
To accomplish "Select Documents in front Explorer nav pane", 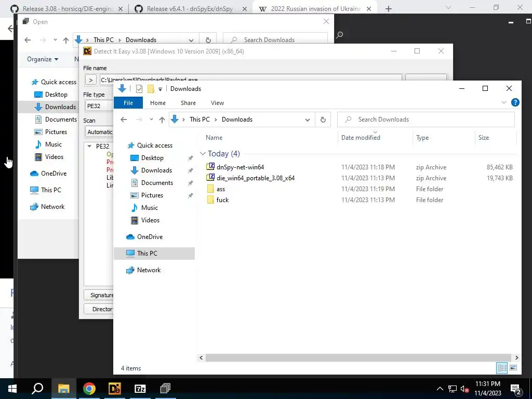I will pyautogui.click(x=157, y=182).
